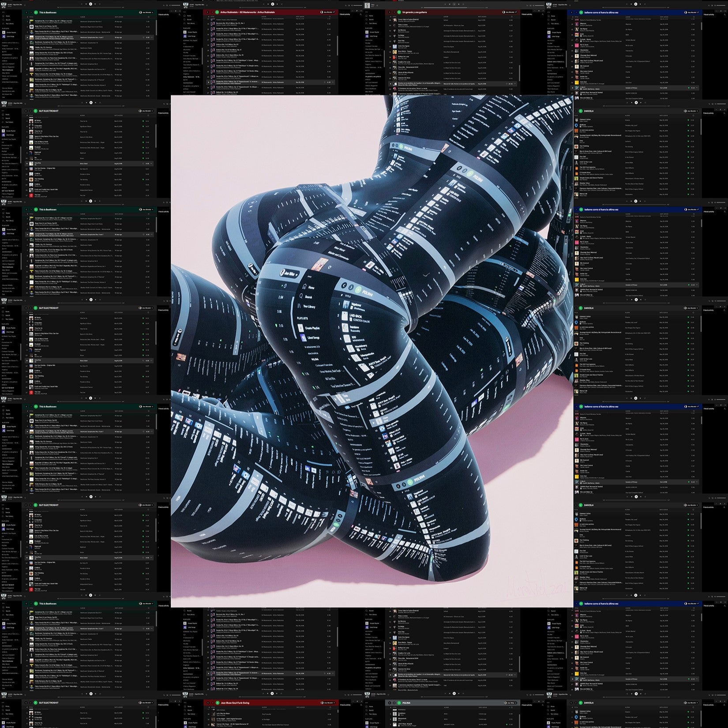
Task: Toggle heart on highlighted Noches en los jardines track
Action: tap(507, 83)
